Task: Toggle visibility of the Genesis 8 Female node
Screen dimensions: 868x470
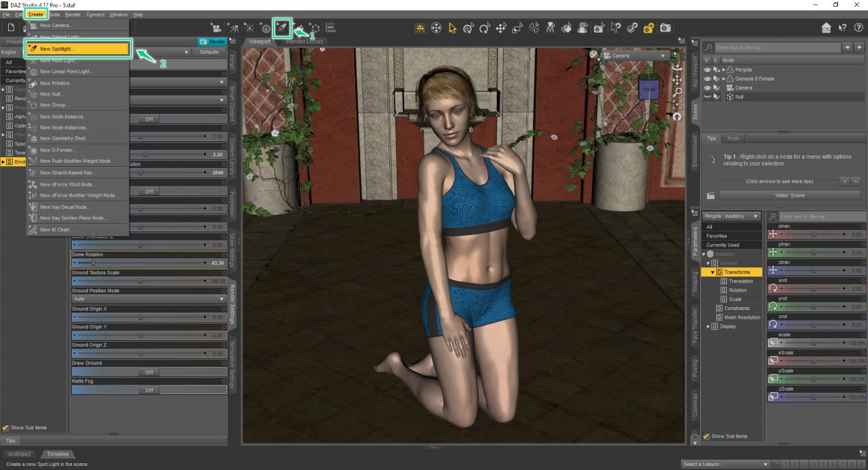Action: tap(707, 79)
